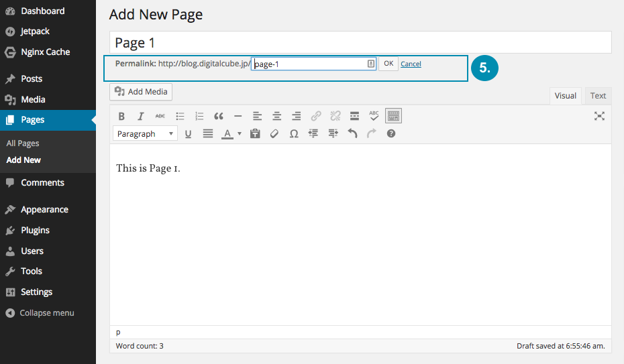Toggle the toolbar kitchen sink button
Viewport: 624px width, 364px height.
[393, 116]
